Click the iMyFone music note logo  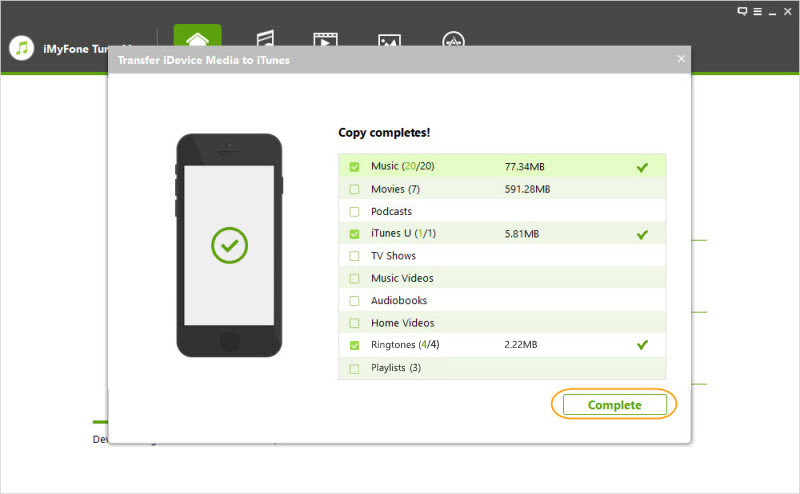click(21, 48)
